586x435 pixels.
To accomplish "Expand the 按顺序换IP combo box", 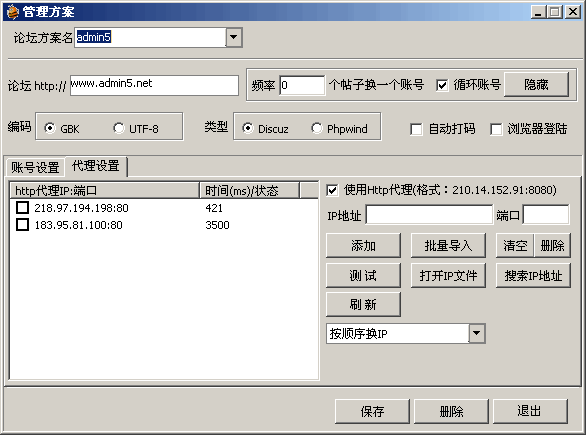I will point(477,333).
